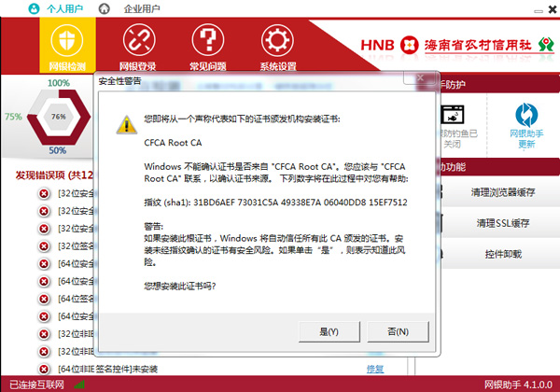Click the anti-phishing browser window icon
The image size is (560, 392).
pyautogui.click(x=452, y=114)
